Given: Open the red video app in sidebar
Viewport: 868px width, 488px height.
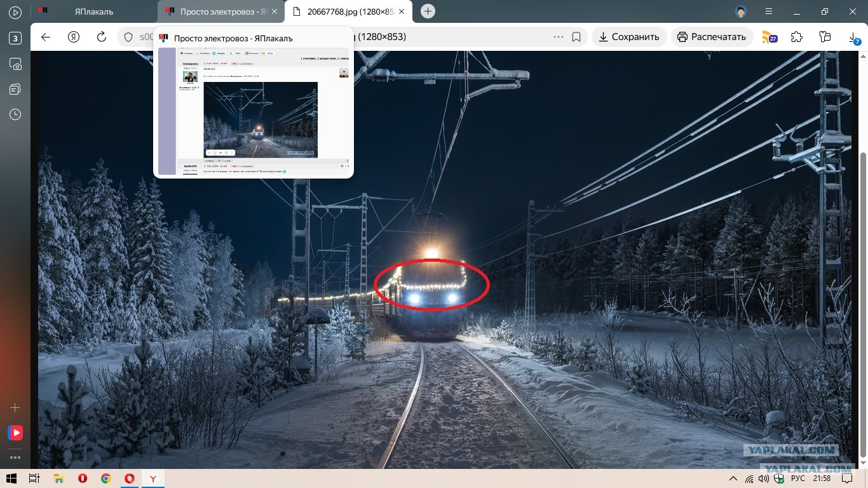Looking at the screenshot, I should (15, 433).
